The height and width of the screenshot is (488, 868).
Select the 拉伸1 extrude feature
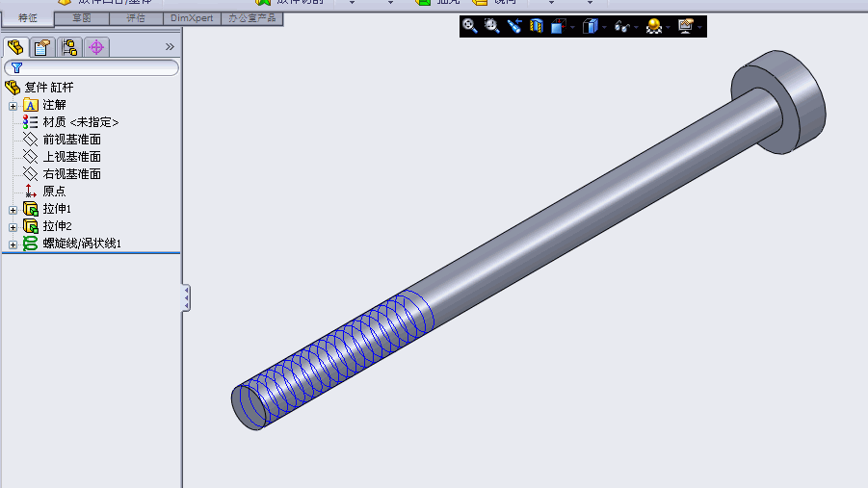click(x=57, y=209)
